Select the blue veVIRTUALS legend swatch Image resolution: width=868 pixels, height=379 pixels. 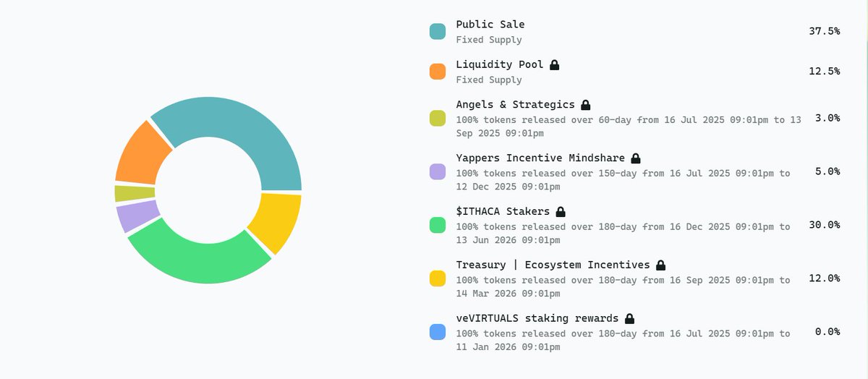438,332
